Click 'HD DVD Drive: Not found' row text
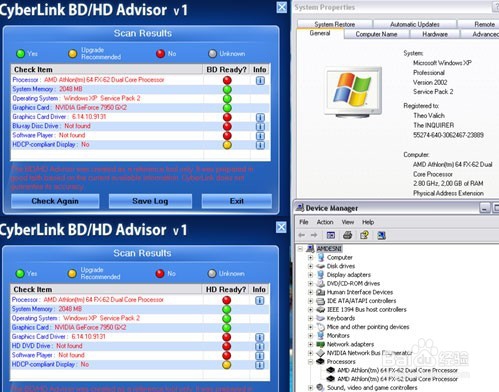Screen dimensions: 499x392 47,346
